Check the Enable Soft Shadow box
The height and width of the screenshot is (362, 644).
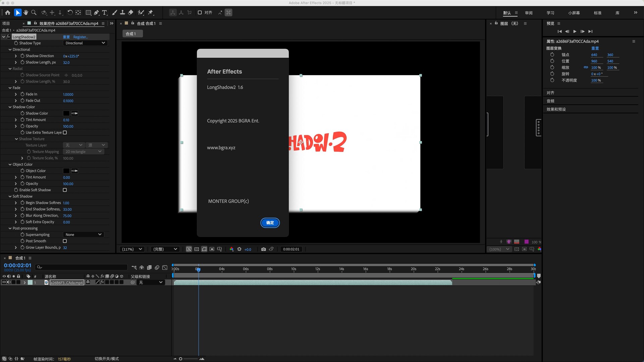65,190
